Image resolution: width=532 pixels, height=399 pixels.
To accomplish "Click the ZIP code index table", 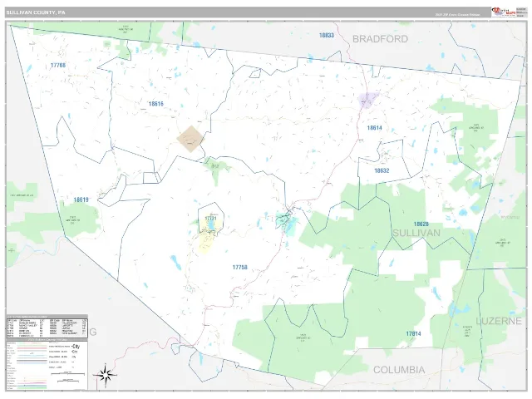I will 47,328.
